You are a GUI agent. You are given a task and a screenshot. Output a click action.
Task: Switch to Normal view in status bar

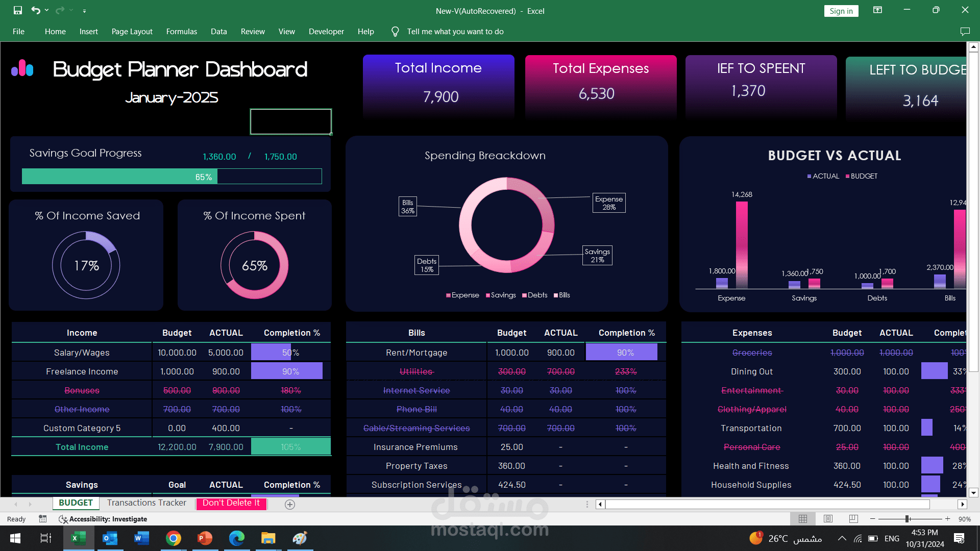[803, 518]
